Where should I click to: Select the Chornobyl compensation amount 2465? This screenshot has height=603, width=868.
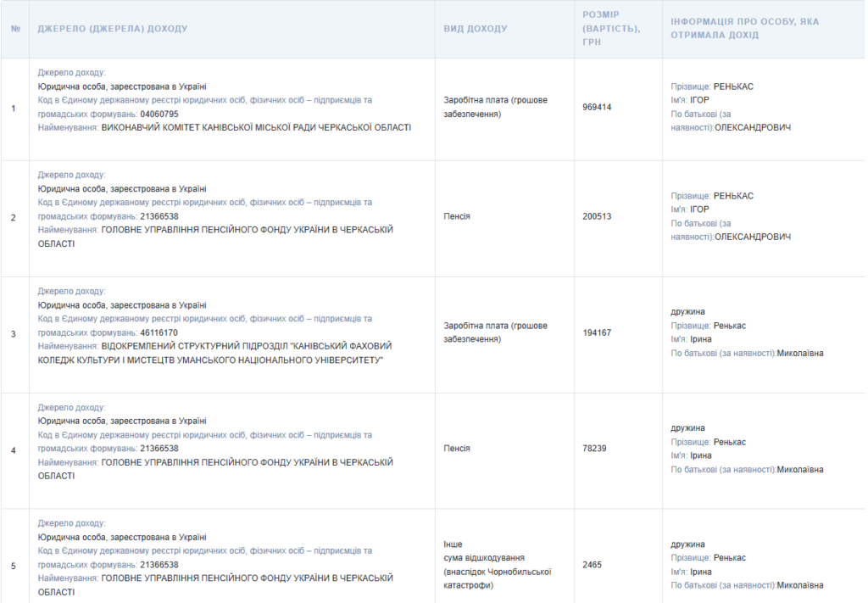coord(593,565)
